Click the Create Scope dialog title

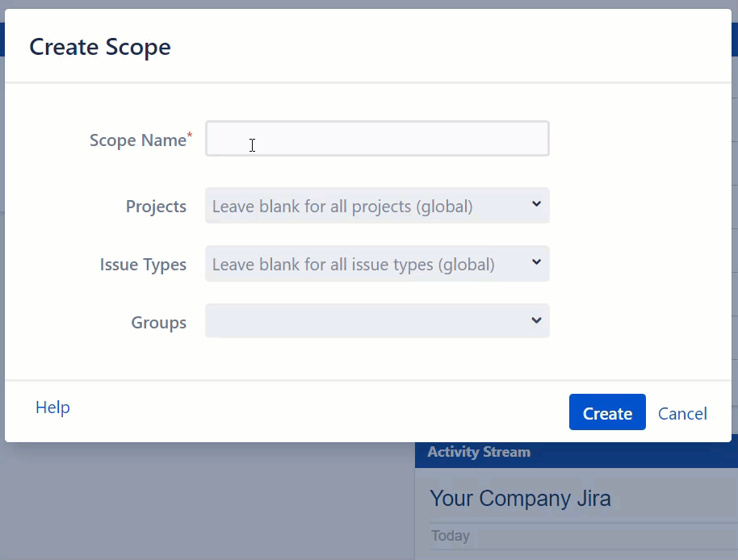click(x=100, y=47)
